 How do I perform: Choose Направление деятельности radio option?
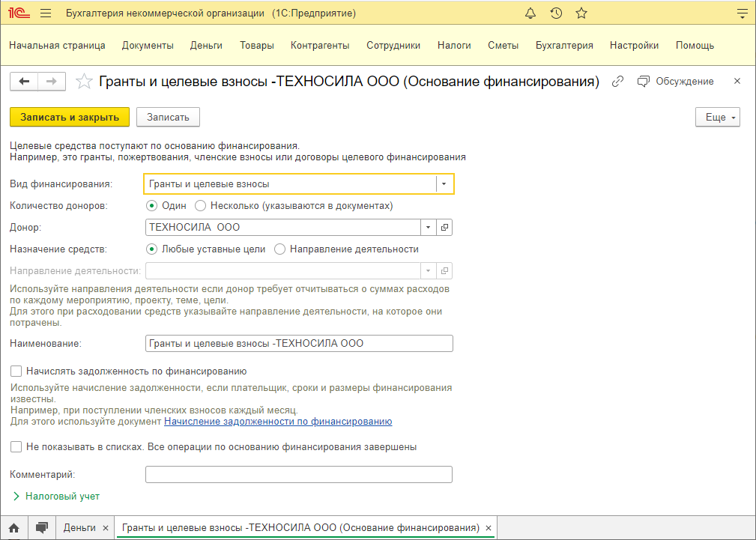click(346, 249)
